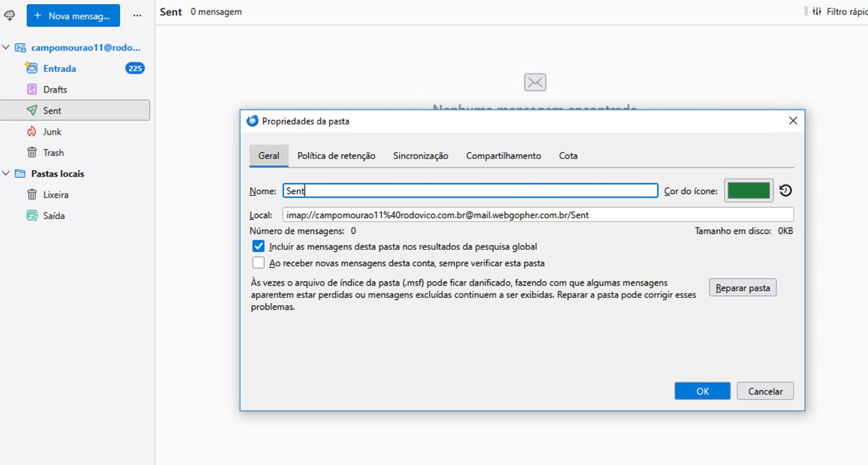
Task: Click the Sent paper-plane icon
Action: click(32, 111)
